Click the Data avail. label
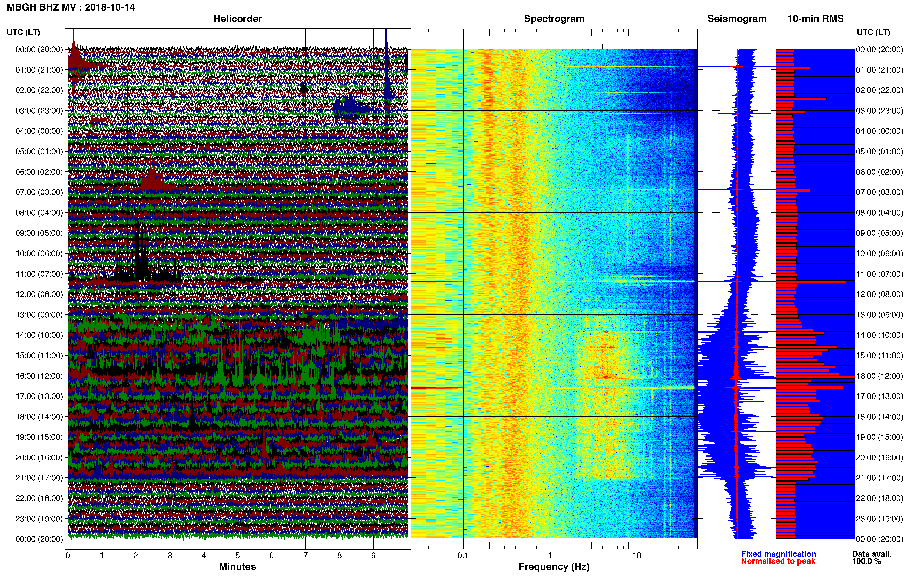The image size is (924, 578). 872,554
